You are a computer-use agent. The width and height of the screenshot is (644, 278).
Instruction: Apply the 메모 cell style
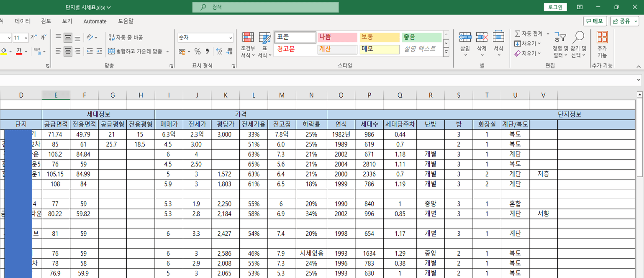pos(380,49)
